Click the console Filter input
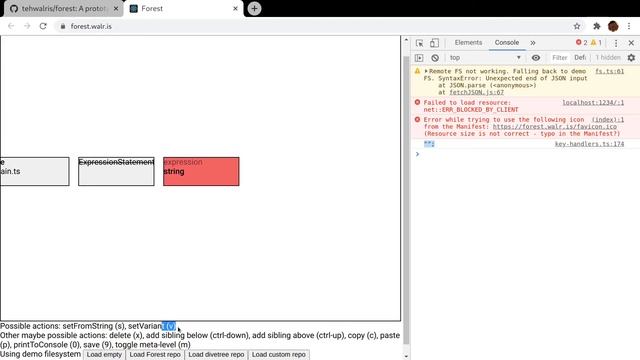This screenshot has height=360, width=640. pyautogui.click(x=560, y=58)
